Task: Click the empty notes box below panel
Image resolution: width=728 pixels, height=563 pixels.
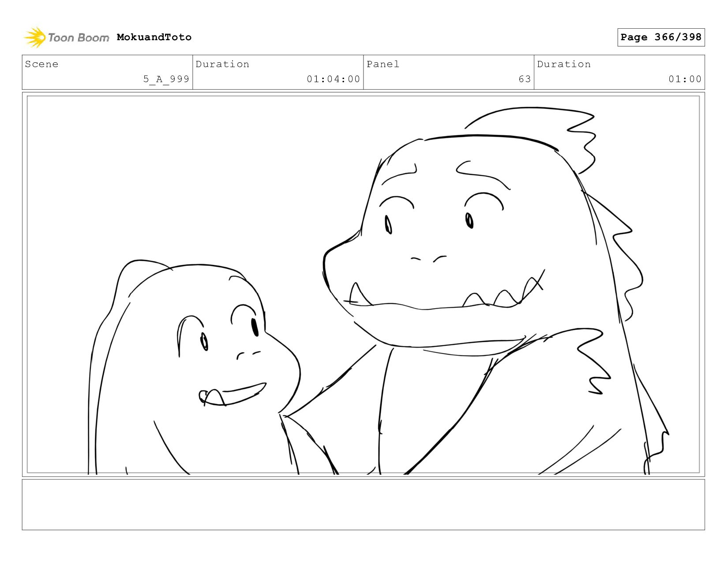Action: click(363, 504)
